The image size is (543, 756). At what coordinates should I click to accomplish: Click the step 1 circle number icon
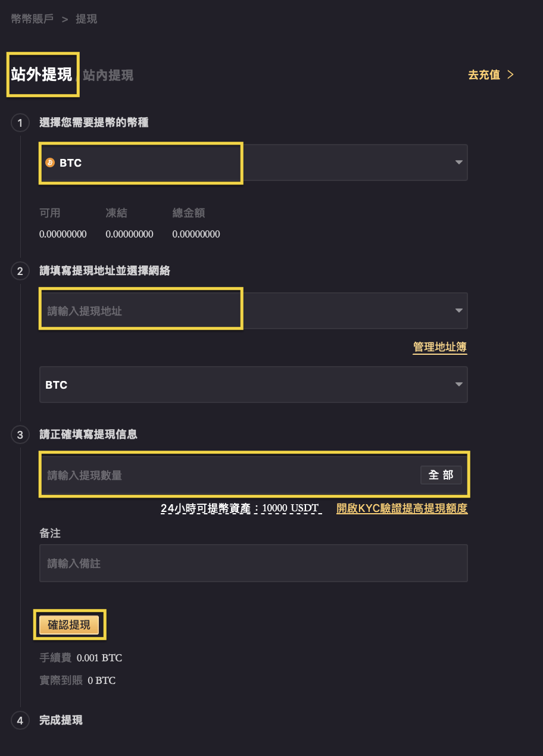point(20,123)
